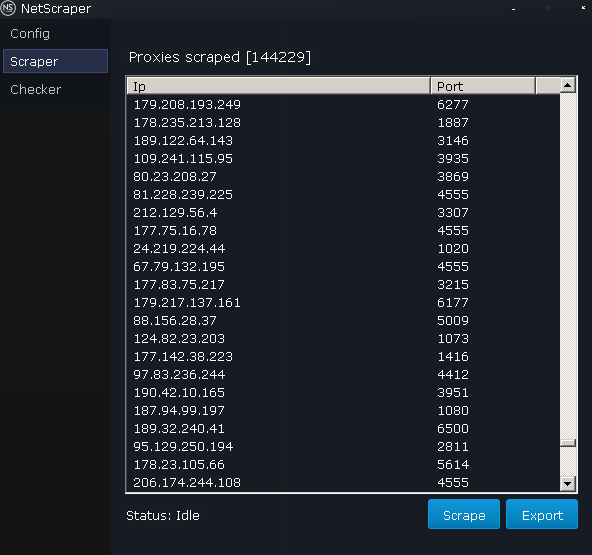Sort by the Ip column header
Screen dimensions: 592x555
[x=279, y=86]
